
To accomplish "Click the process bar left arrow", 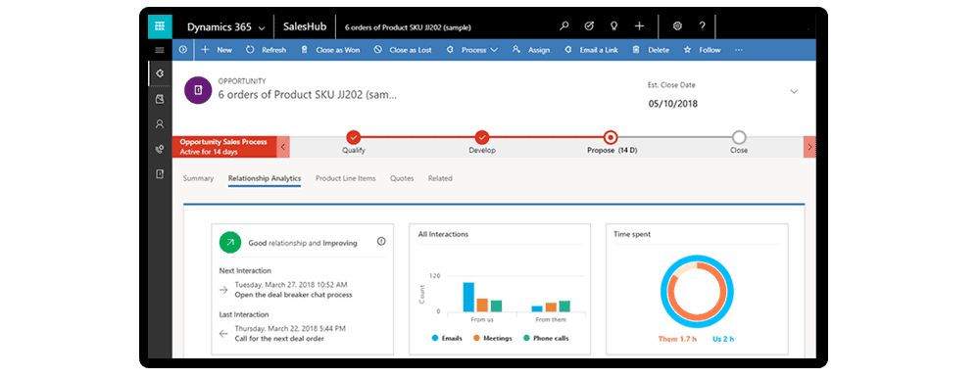I will 283,147.
